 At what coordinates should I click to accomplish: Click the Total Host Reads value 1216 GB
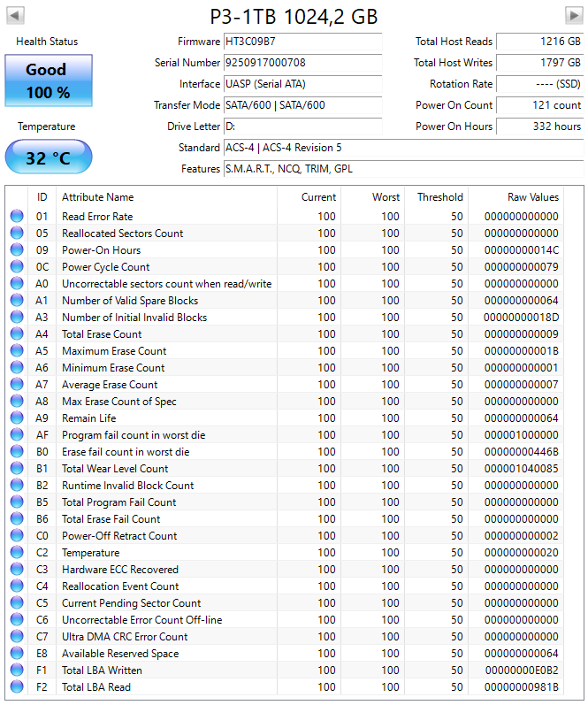540,42
